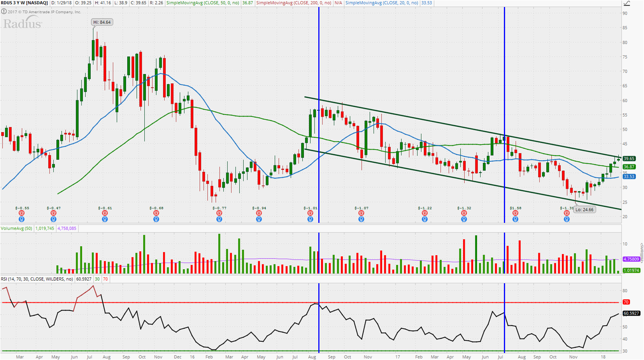Open the blue bulb icon under $-1.32
This screenshot has width=644, height=360.
[464, 219]
